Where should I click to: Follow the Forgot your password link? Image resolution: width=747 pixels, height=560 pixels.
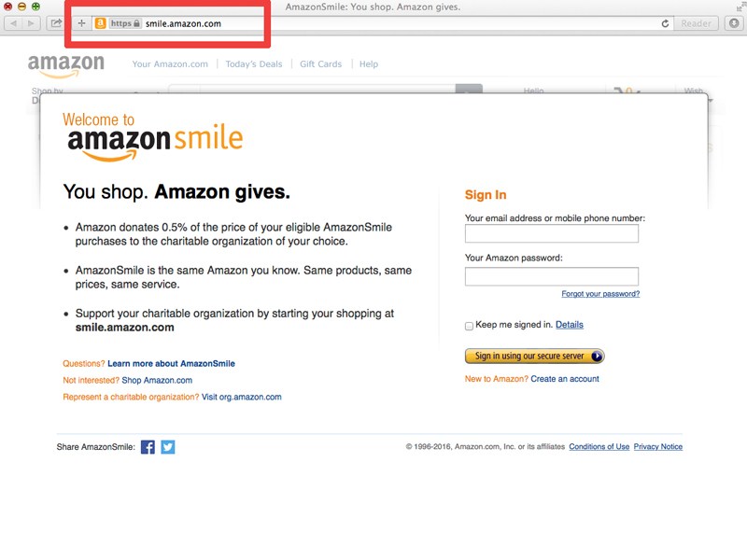click(x=600, y=294)
